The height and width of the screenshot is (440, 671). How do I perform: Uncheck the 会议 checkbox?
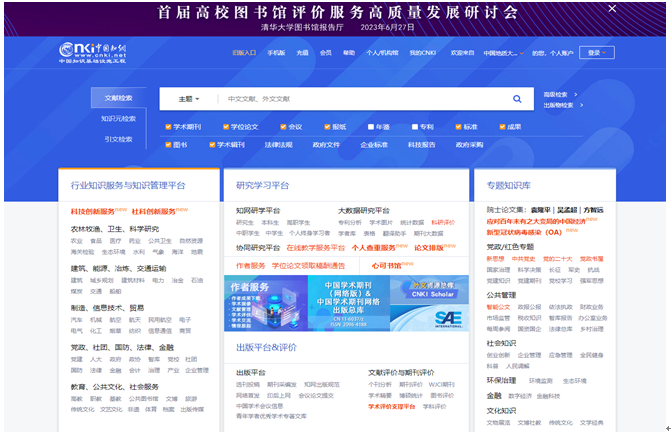(x=283, y=127)
